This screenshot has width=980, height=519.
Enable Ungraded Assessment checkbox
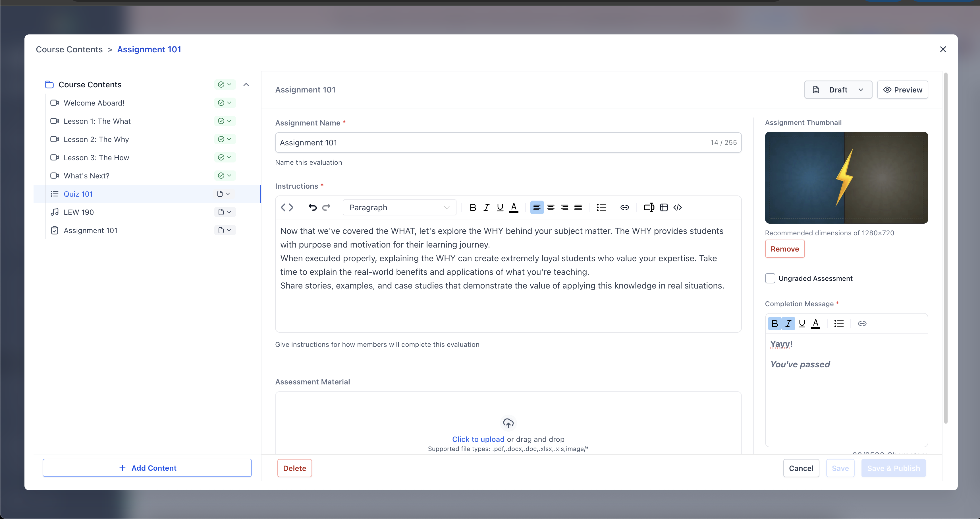[770, 278]
